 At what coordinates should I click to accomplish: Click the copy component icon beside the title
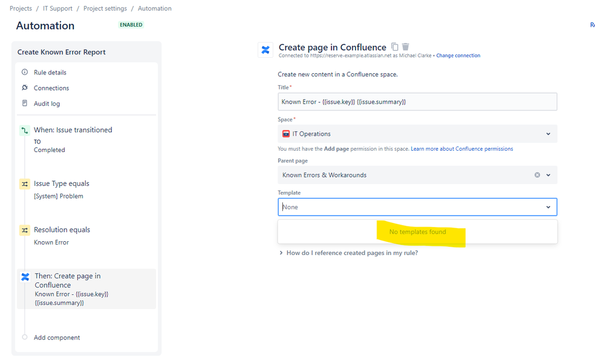(395, 46)
